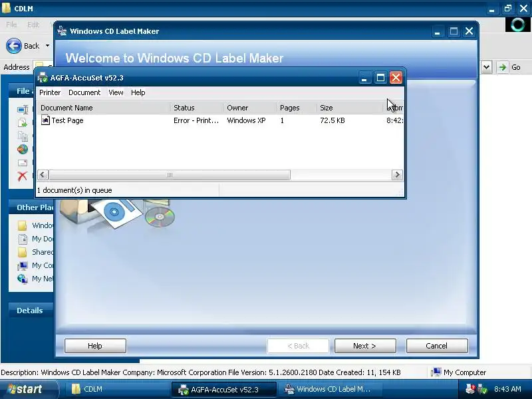
Task: Click Cancel in CD Label Maker wizard
Action: 437,346
